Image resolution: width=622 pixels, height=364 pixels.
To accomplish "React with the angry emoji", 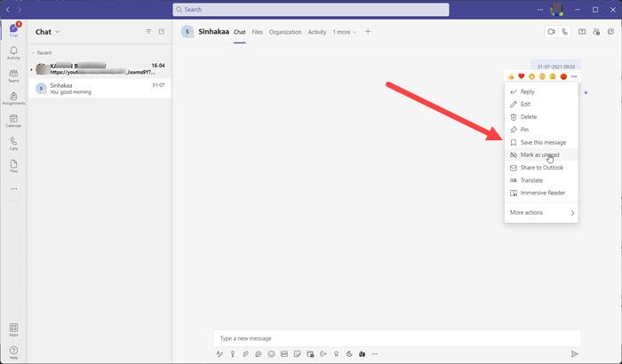I will (x=563, y=76).
